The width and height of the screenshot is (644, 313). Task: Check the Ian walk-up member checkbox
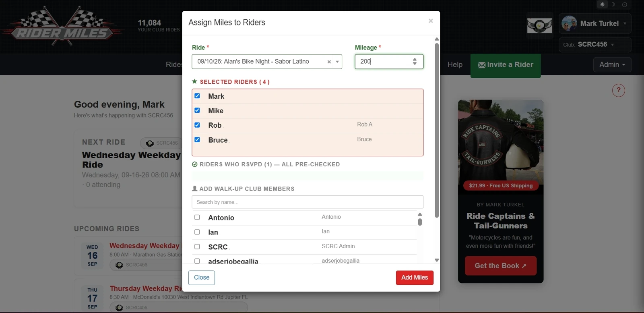pos(197,232)
